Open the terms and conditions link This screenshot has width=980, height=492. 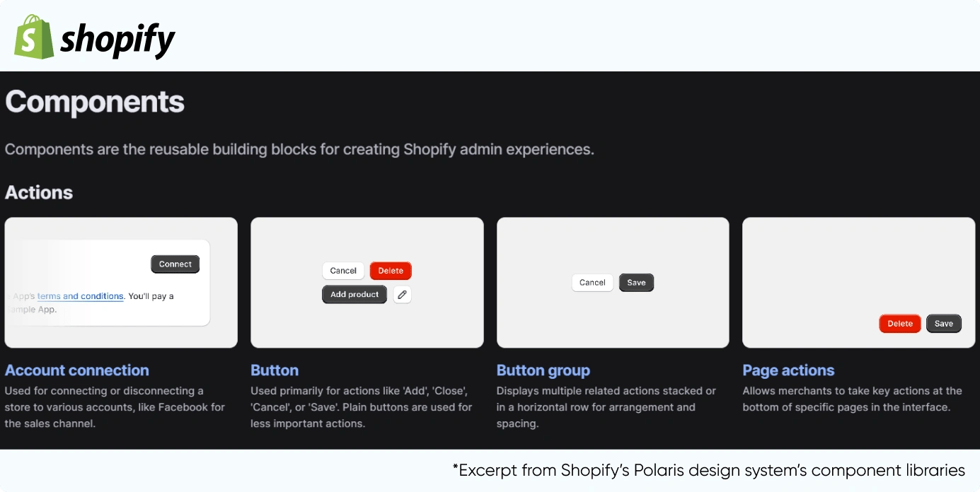click(80, 295)
